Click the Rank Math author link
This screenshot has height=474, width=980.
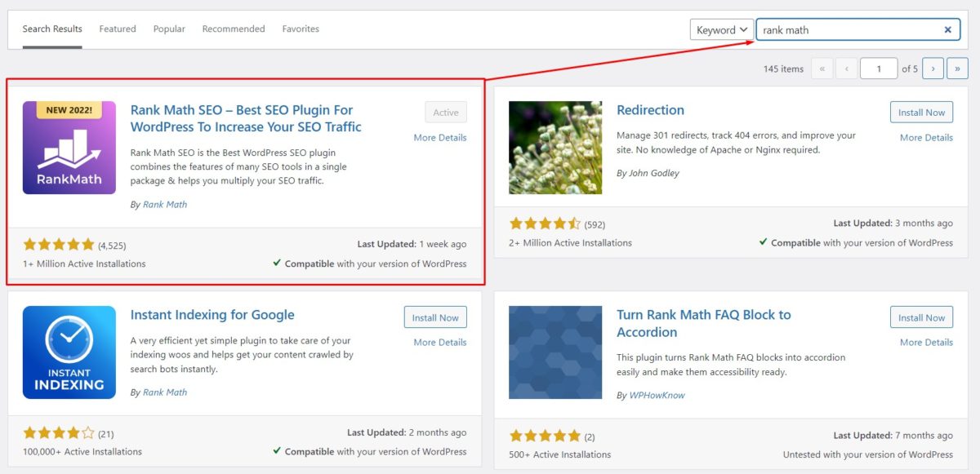pyautogui.click(x=164, y=204)
